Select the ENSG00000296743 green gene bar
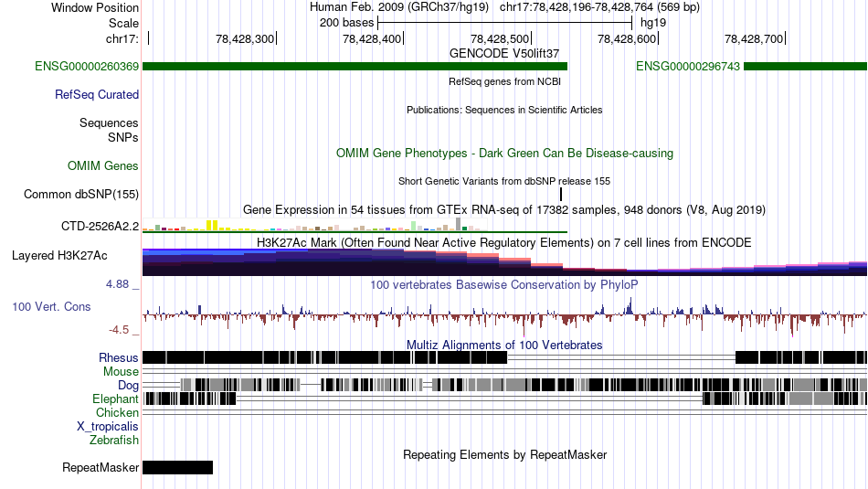868x489 pixels. click(x=806, y=67)
